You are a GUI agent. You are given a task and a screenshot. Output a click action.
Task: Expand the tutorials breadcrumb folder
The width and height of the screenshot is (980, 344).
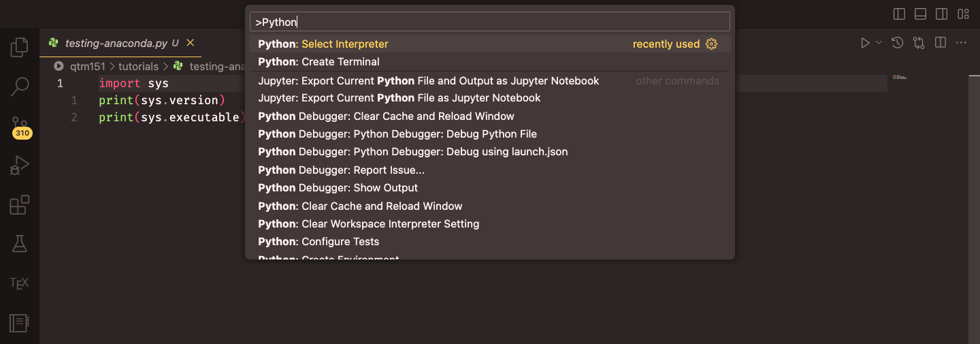(138, 66)
